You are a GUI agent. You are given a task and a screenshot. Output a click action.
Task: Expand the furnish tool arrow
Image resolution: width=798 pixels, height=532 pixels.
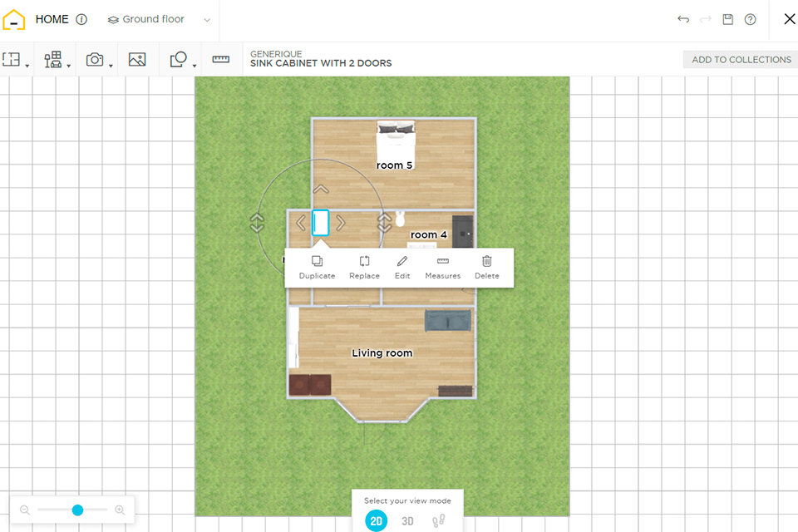[x=69, y=66]
